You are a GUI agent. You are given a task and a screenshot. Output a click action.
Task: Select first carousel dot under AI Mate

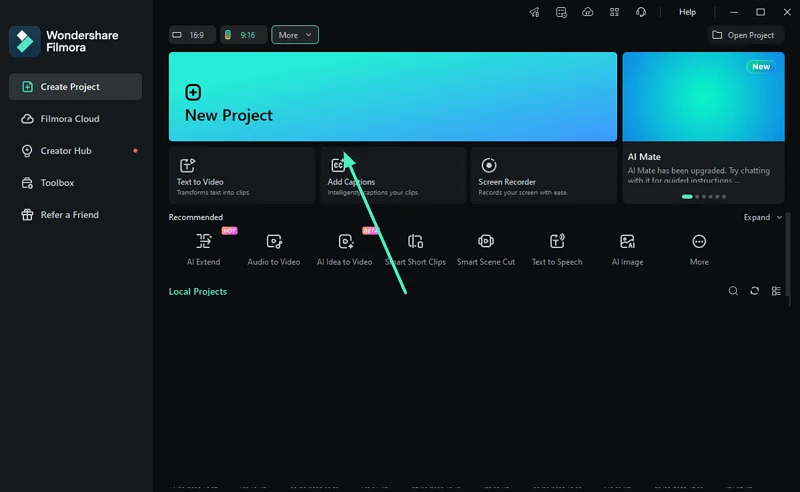tap(687, 196)
